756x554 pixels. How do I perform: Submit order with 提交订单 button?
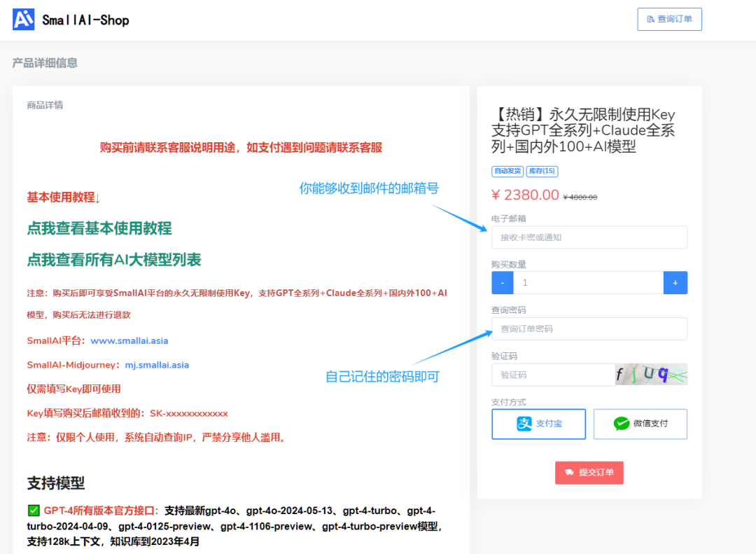[589, 473]
